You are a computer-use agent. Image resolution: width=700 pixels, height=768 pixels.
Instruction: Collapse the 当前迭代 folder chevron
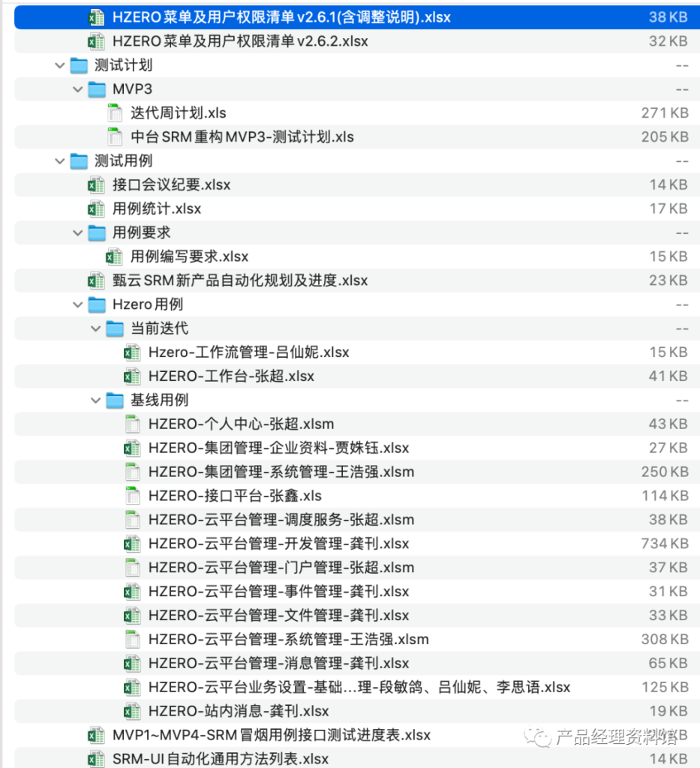(x=96, y=328)
